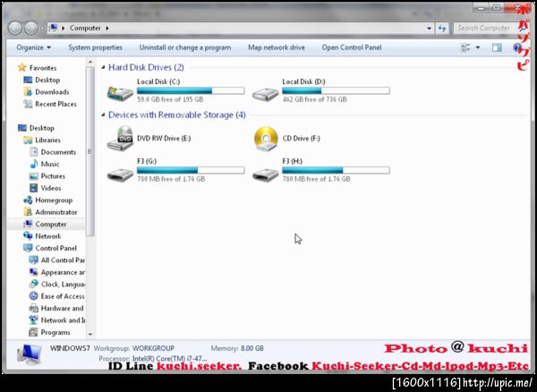Click the arrow after Computer in address bar
This screenshot has width=537, height=392.
(107, 28)
